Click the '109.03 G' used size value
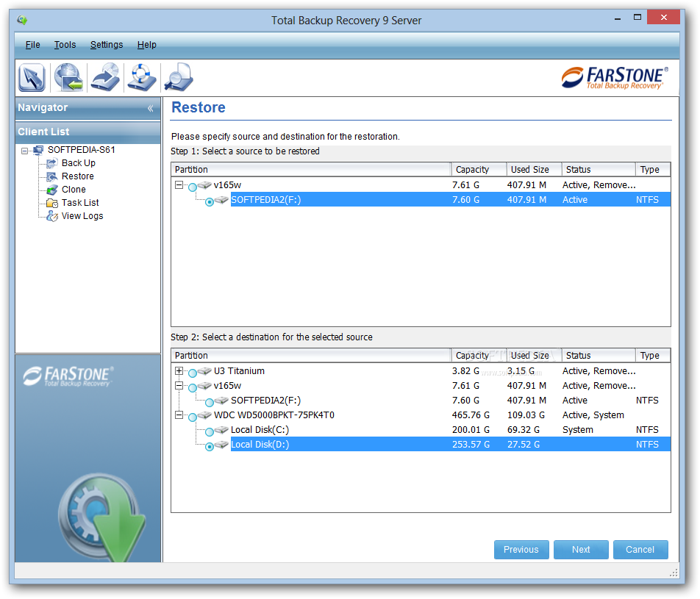Screen dimensions: 700x599 [526, 415]
